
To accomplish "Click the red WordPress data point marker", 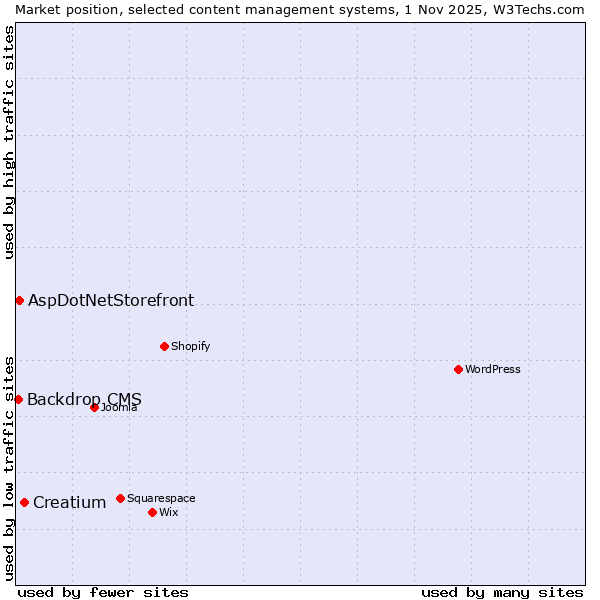I will 458,369.
